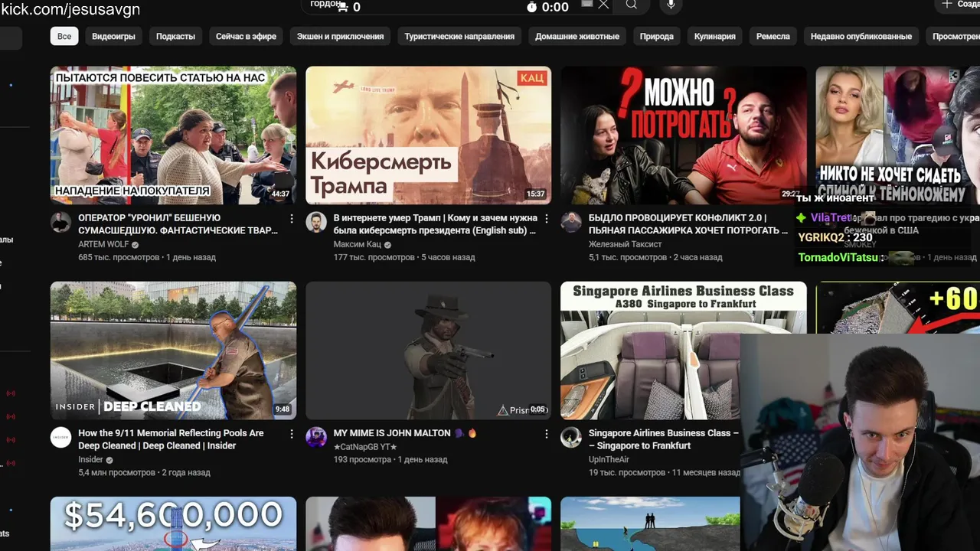This screenshot has width=980, height=551.
Task: Go to Insider channel name
Action: coord(90,460)
